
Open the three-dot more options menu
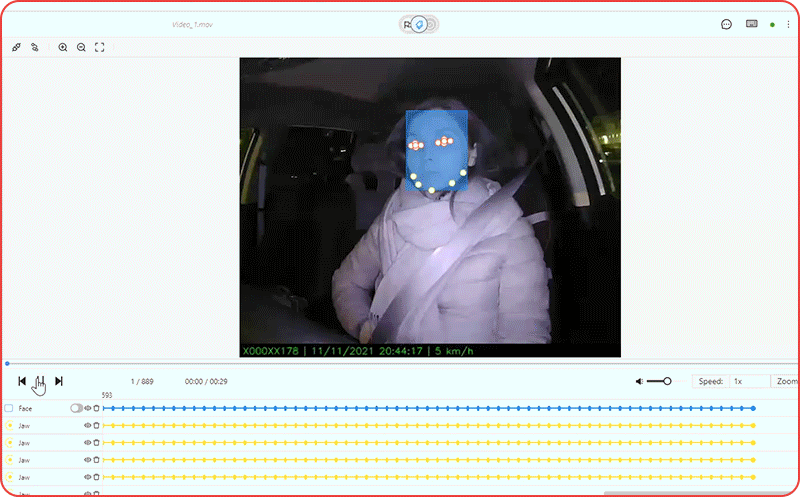788,24
